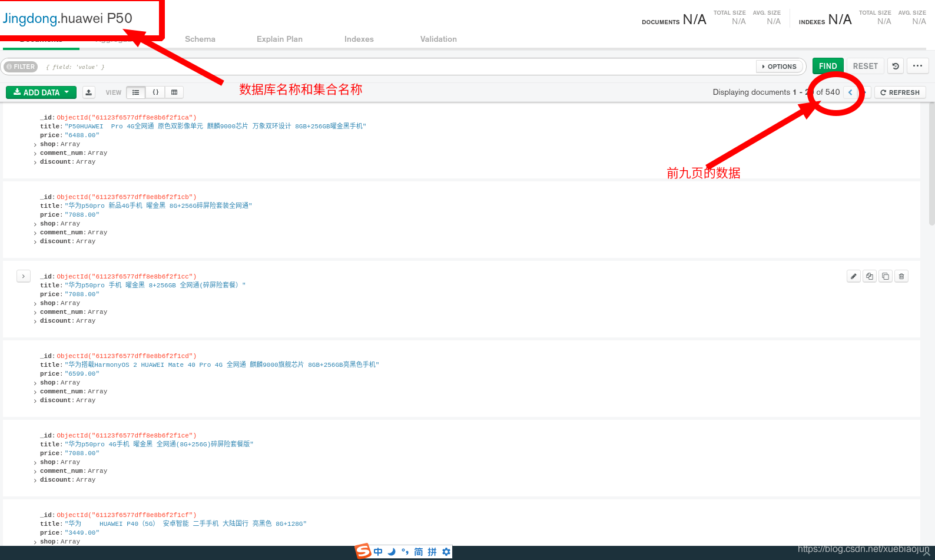This screenshot has height=560, width=935.
Task: Delete document with the trash icon
Action: (x=901, y=276)
